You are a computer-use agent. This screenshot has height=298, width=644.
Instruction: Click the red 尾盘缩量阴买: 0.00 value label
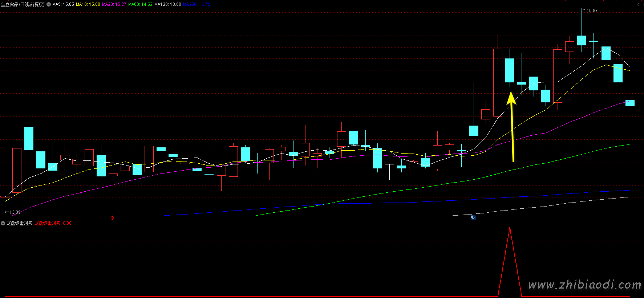click(x=53, y=223)
